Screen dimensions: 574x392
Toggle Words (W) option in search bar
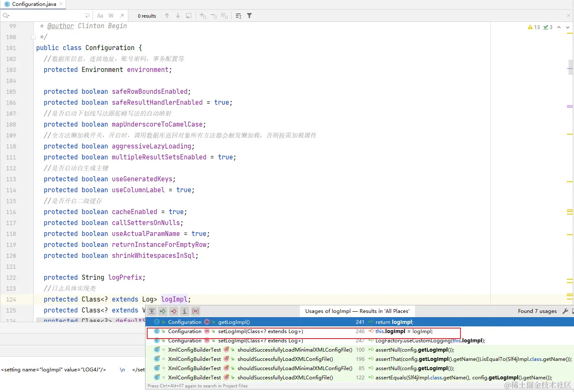pyautogui.click(x=111, y=16)
